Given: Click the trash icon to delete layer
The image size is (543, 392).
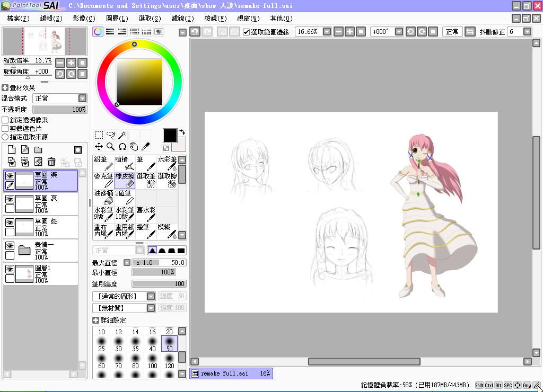Looking at the screenshot, I should [x=51, y=162].
